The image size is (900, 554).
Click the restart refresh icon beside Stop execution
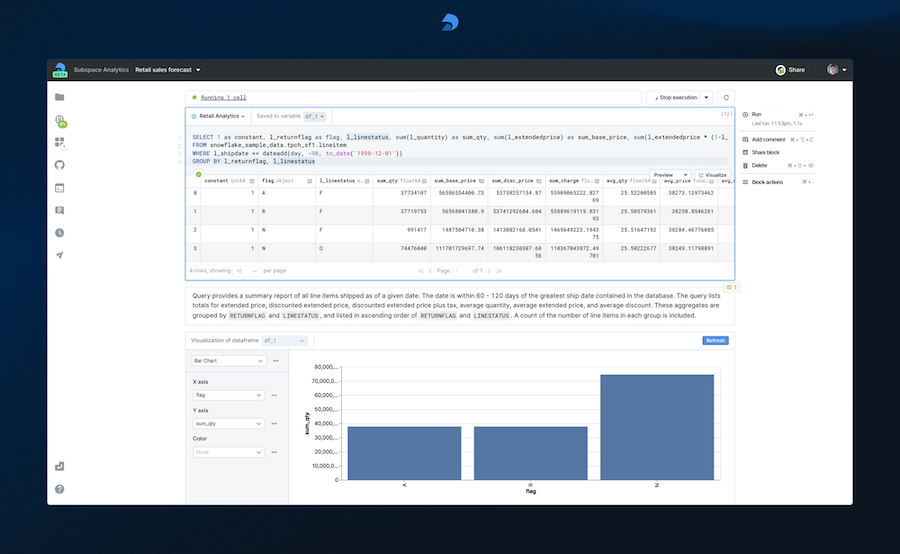[x=726, y=97]
